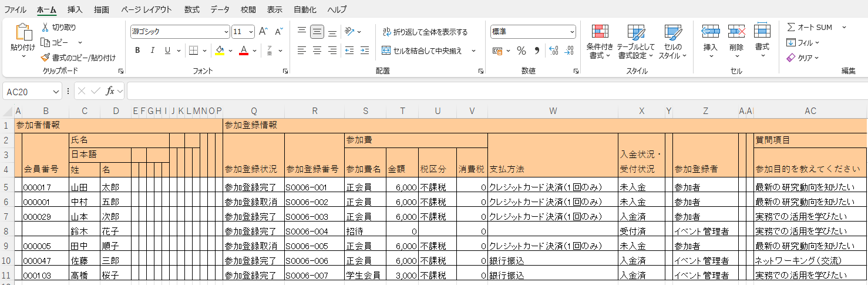Expand the font size dropdown

(251, 32)
